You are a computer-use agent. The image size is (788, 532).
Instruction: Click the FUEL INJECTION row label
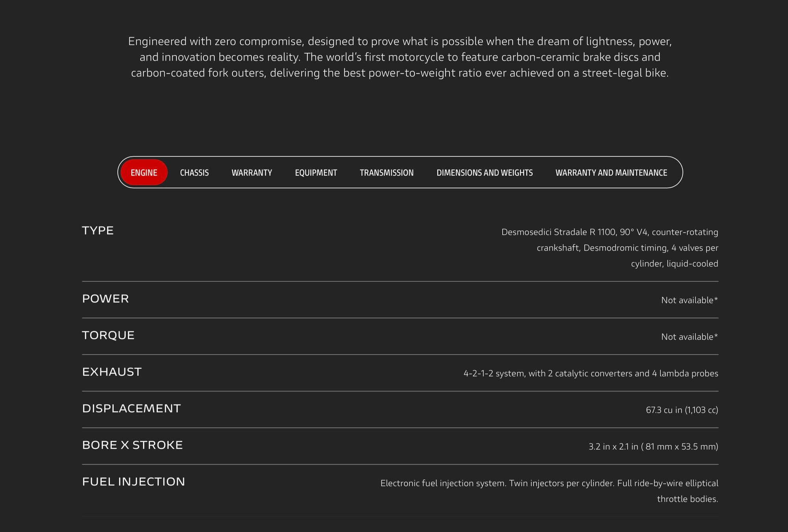[x=133, y=482]
